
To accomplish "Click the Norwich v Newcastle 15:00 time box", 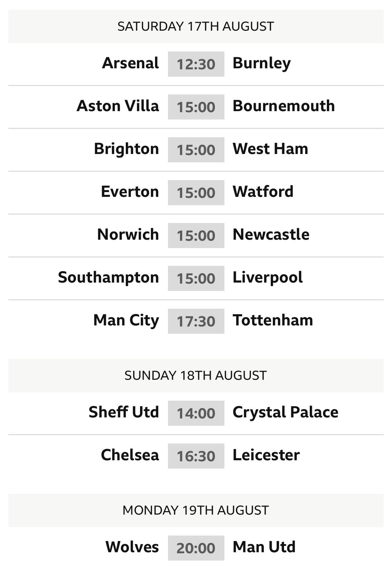I will point(196,236).
